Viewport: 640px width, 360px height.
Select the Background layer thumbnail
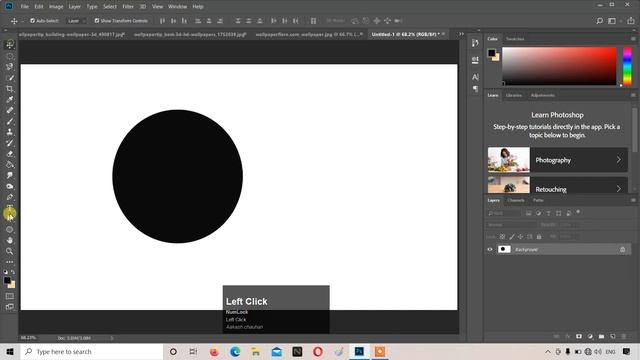[x=504, y=249]
